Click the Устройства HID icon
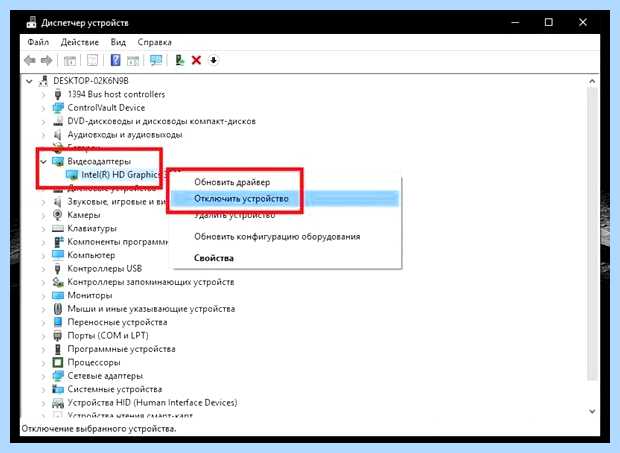 58,403
